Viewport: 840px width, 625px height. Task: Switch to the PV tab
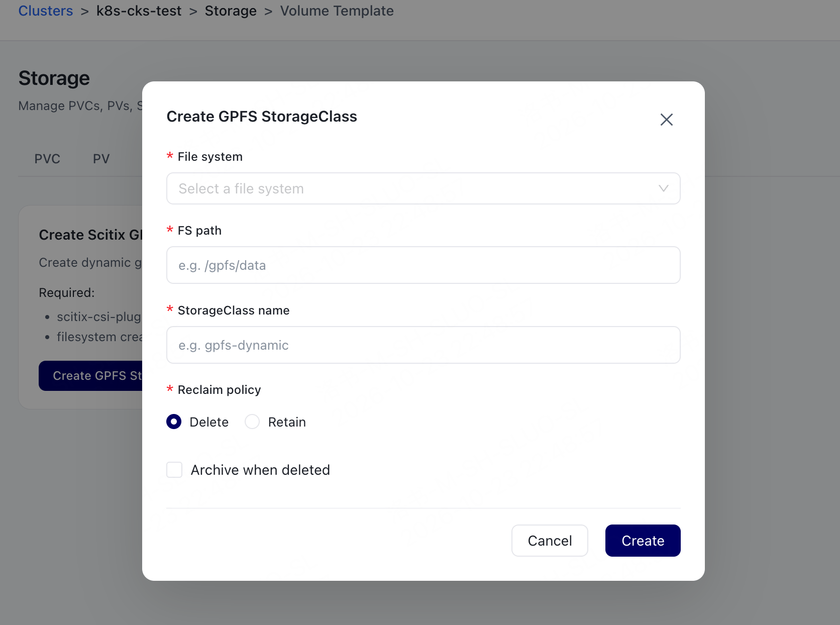click(101, 159)
